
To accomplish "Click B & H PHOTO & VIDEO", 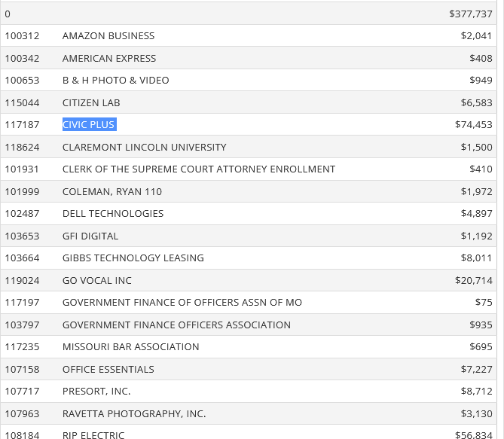I will pyautogui.click(x=116, y=80).
